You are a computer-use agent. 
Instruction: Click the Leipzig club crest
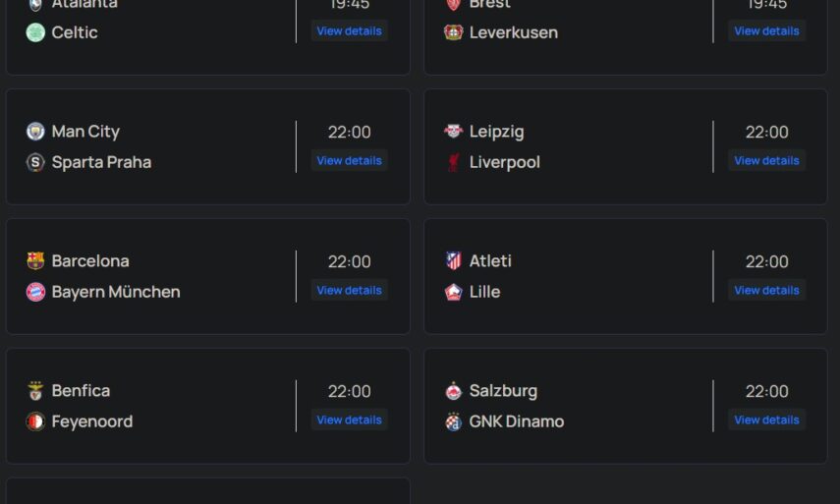453,132
